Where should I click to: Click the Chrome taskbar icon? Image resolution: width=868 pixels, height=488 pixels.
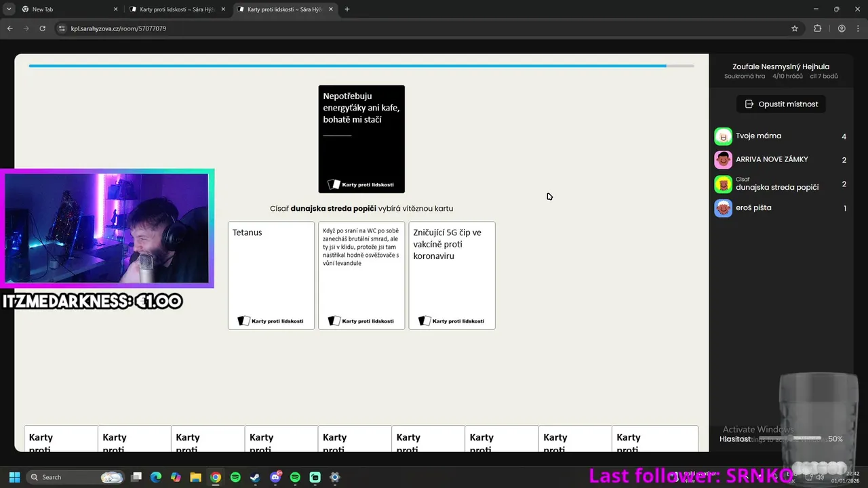coord(215,477)
